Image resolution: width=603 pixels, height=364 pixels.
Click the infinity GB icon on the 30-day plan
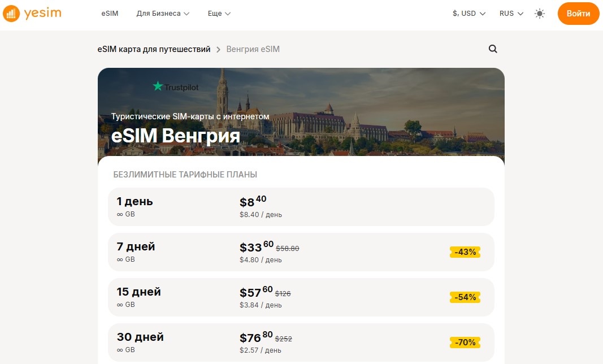[119, 350]
